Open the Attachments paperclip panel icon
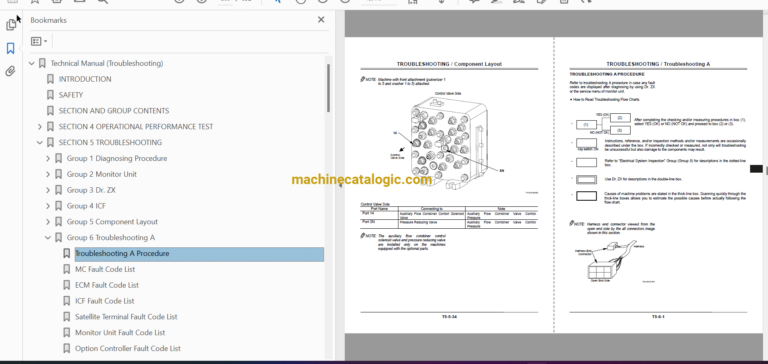Screen dimensions: 768x364 coord(11,71)
